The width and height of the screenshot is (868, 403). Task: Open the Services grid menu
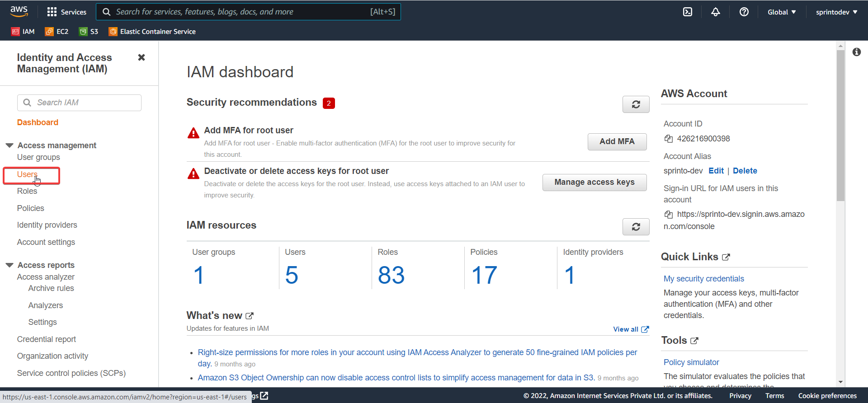[67, 12]
